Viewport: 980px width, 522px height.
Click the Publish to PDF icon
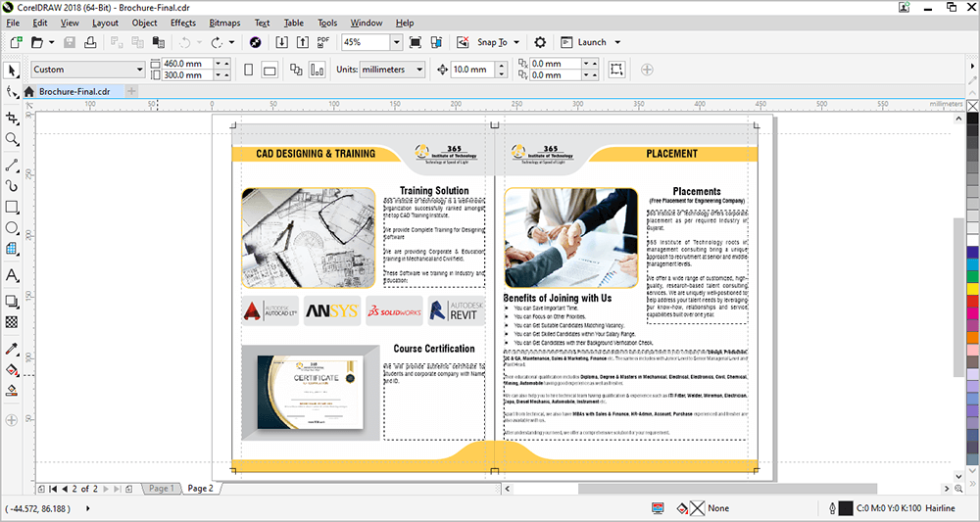tap(323, 42)
